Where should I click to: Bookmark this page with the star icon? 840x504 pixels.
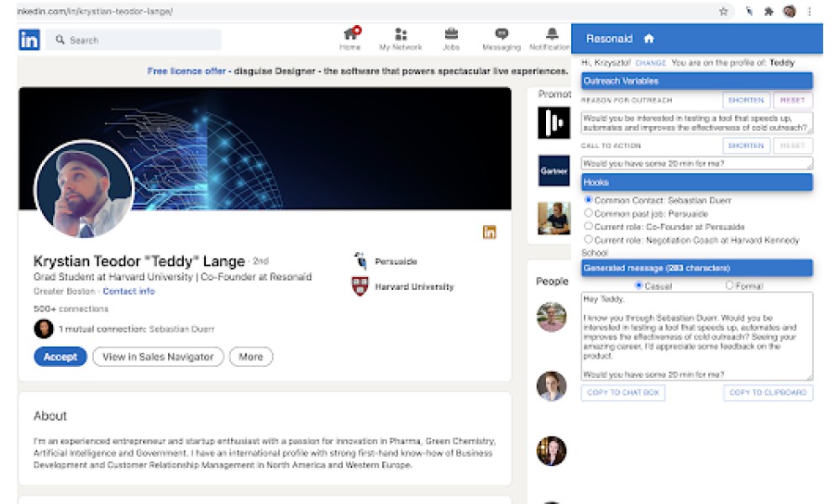[723, 11]
